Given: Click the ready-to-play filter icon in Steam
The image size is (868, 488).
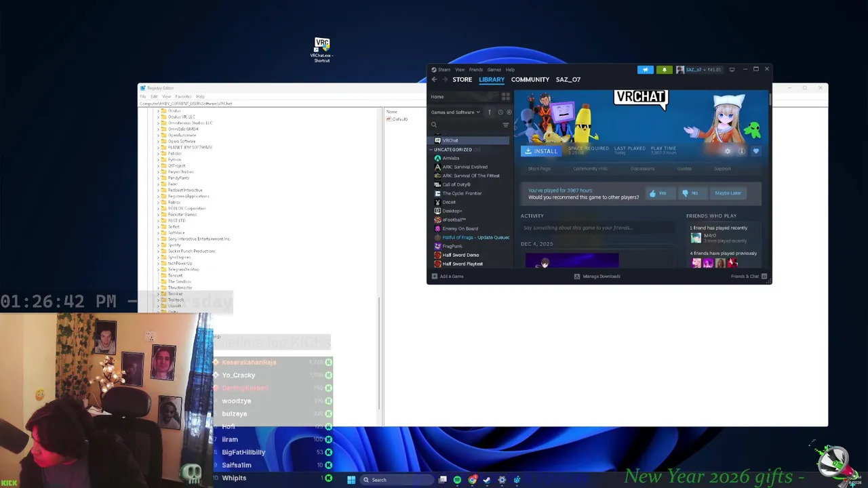Looking at the screenshot, I should point(509,112).
